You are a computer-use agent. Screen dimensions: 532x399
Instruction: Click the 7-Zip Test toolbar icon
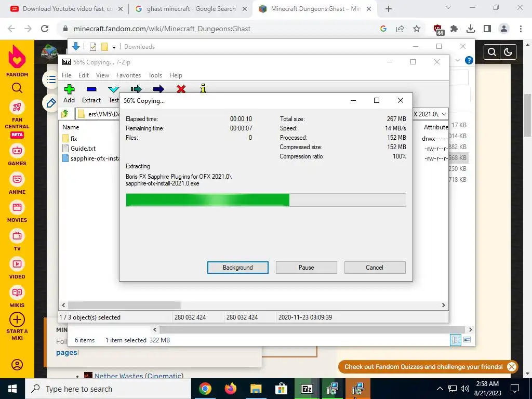tap(114, 89)
